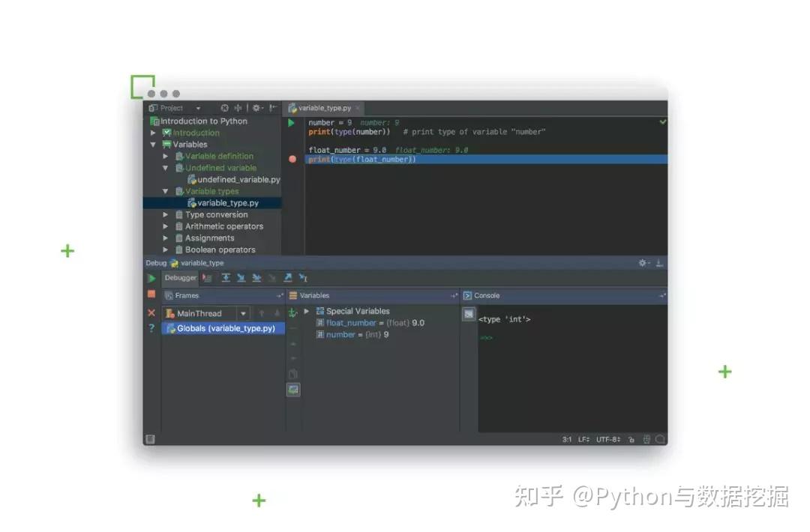Viewport: 810px width, 532px height.
Task: Open Project panel settings gear icon
Action: tap(256, 108)
